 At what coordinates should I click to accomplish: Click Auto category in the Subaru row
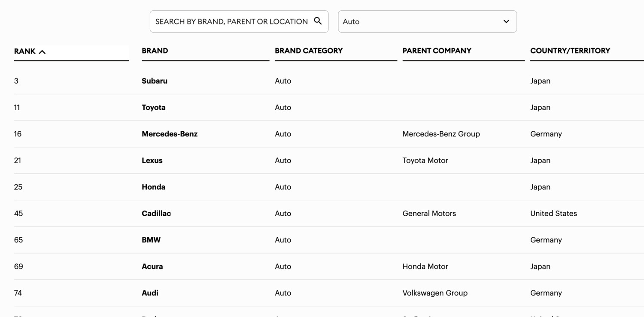(x=283, y=81)
